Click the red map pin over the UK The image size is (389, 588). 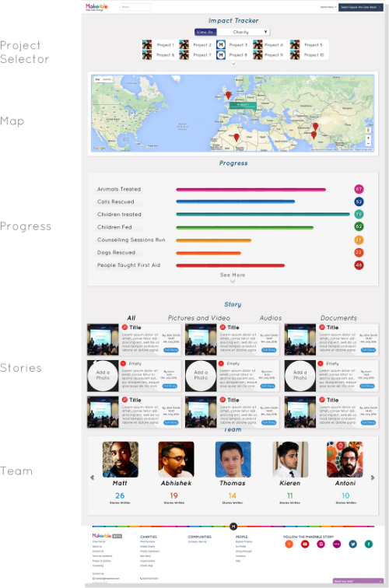tap(228, 95)
